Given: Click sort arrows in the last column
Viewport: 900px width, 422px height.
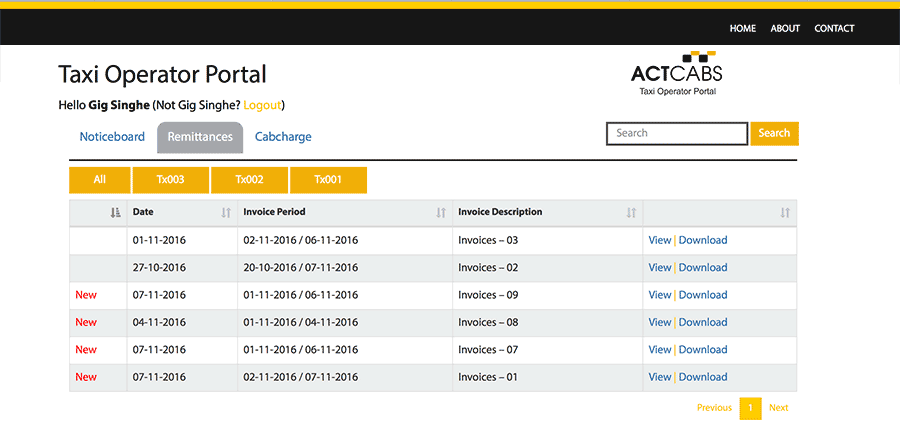Looking at the screenshot, I should point(785,213).
